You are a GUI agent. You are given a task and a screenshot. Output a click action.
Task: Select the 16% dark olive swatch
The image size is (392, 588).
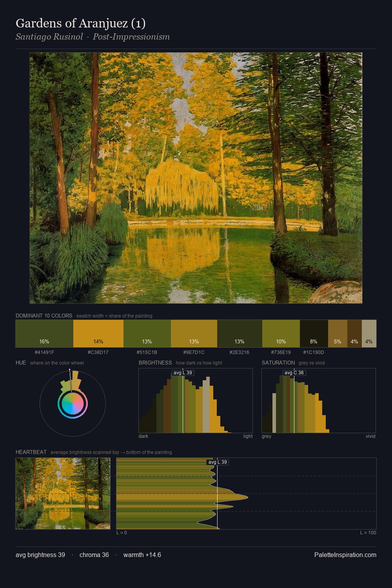click(x=44, y=334)
